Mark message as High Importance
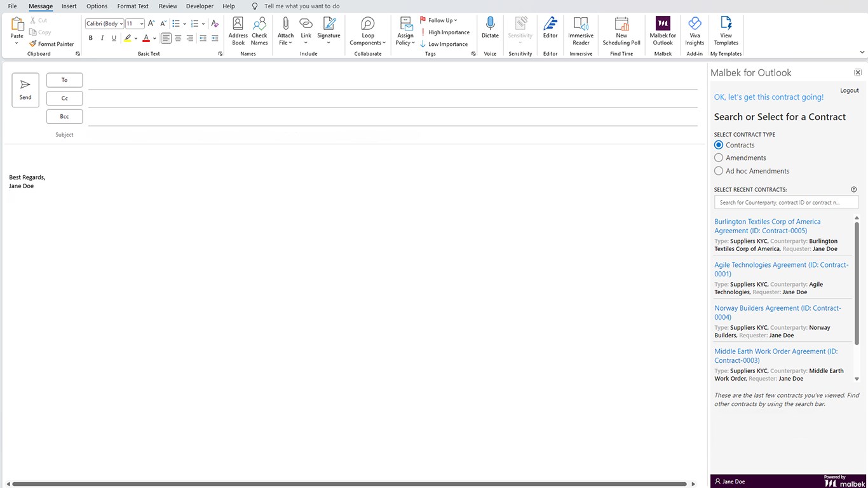868x488 pixels. click(445, 32)
